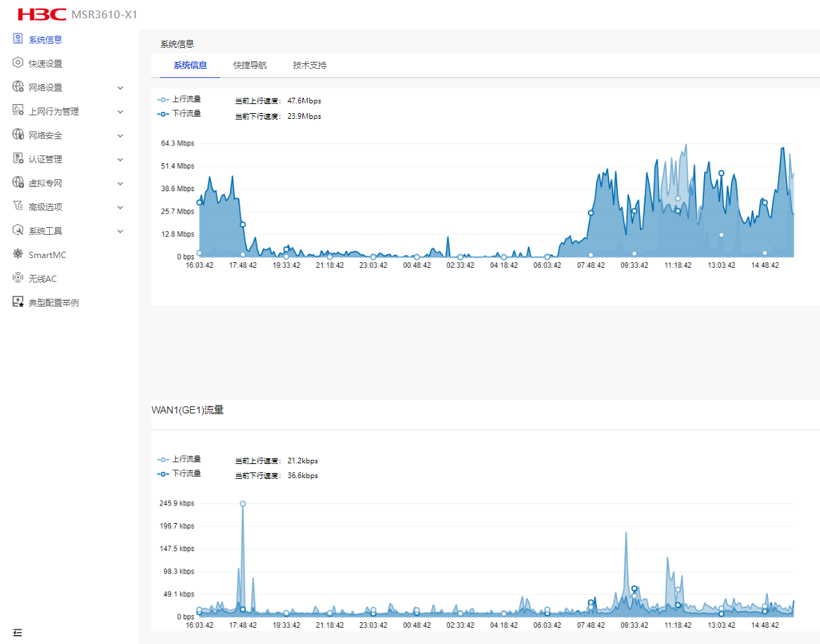This screenshot has height=644, width=820.
Task: Click the WAN1(GE1)流量 section heading
Action: (x=188, y=411)
